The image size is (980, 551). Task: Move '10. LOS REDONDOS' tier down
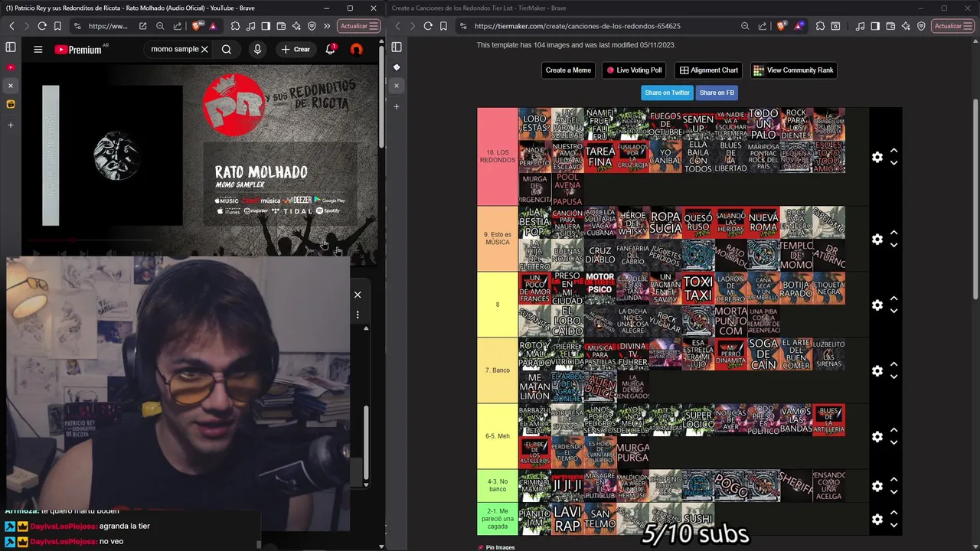(x=893, y=163)
